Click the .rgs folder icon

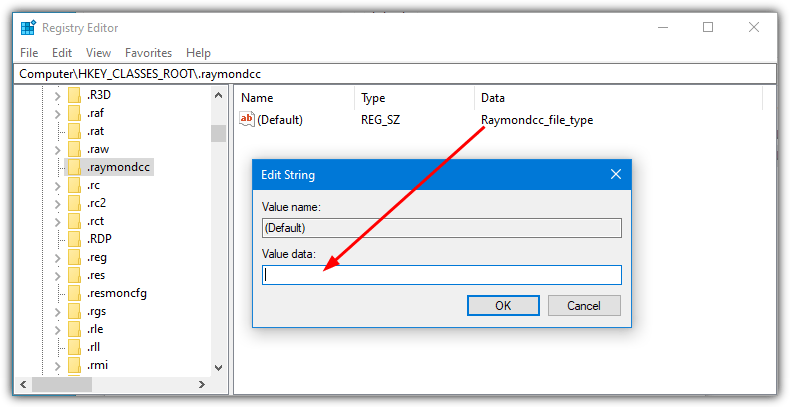[x=74, y=311]
